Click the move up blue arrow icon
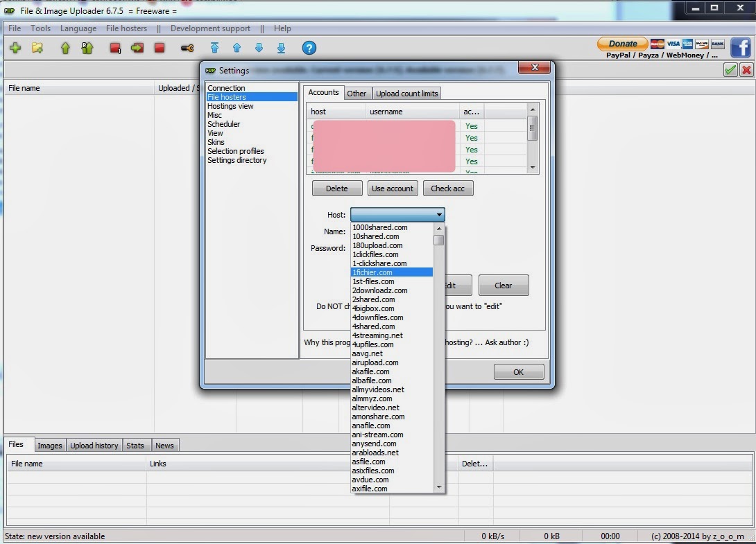 coord(237,48)
